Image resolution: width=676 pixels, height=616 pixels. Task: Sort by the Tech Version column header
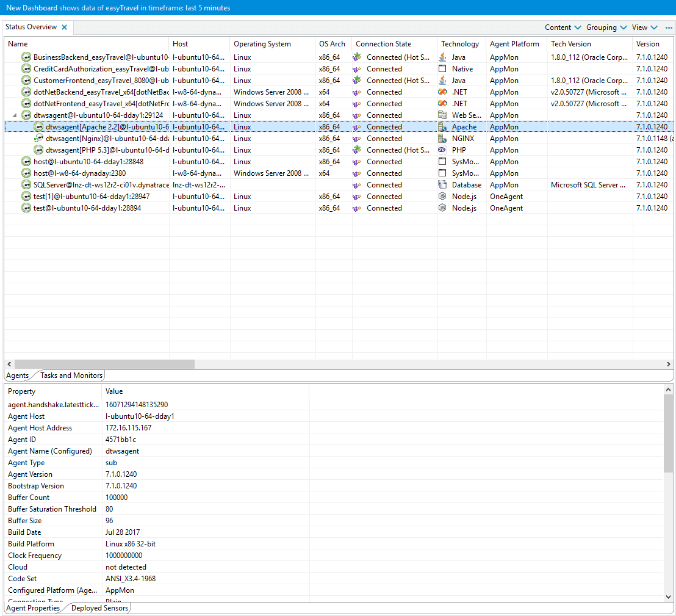point(590,43)
